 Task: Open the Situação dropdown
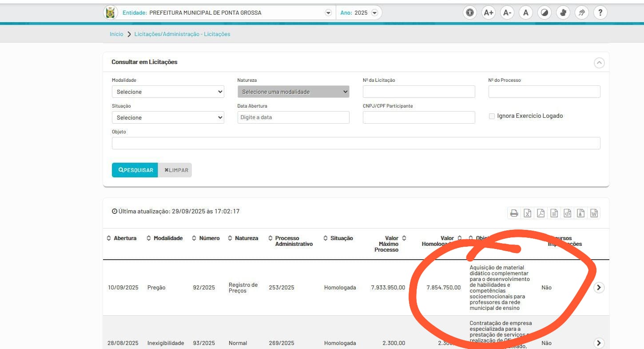(x=168, y=117)
